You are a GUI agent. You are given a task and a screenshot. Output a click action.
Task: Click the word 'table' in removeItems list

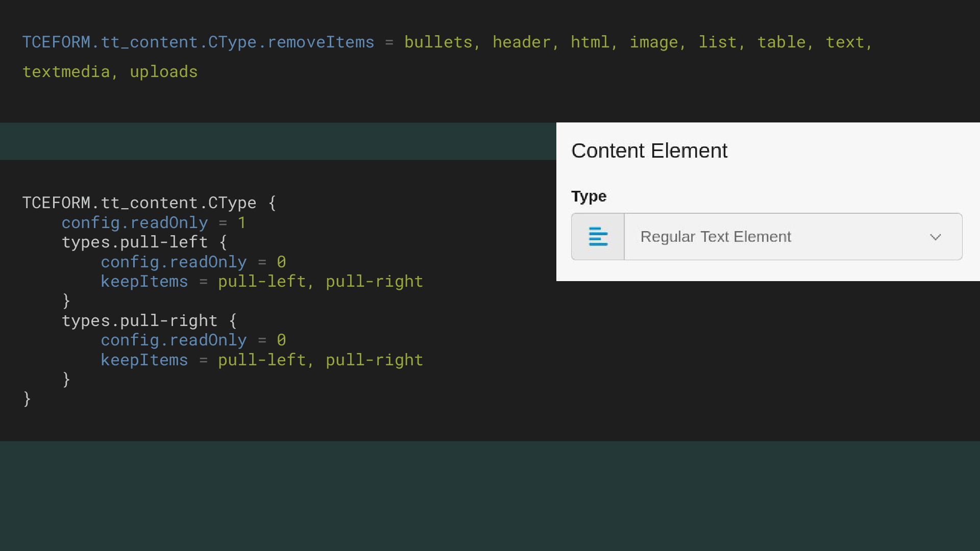pyautogui.click(x=781, y=42)
